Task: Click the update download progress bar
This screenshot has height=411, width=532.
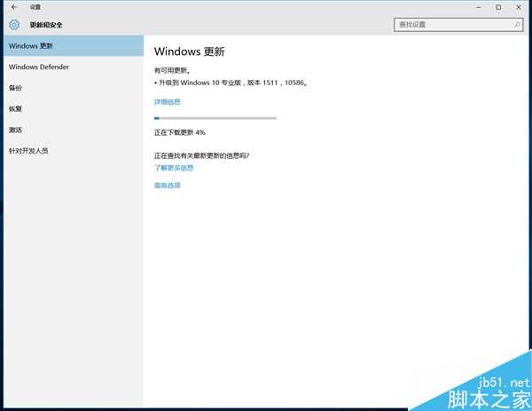Action: 215,118
